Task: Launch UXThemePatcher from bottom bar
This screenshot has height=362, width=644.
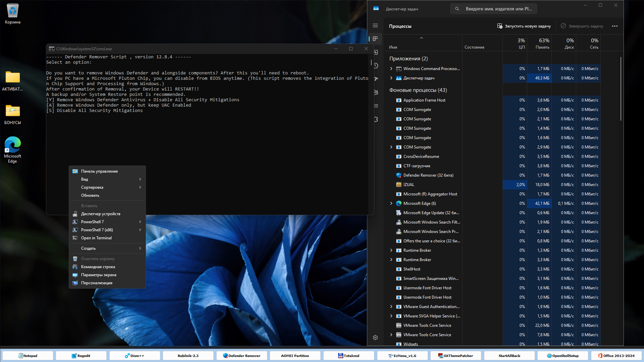Action: [x=456, y=356]
